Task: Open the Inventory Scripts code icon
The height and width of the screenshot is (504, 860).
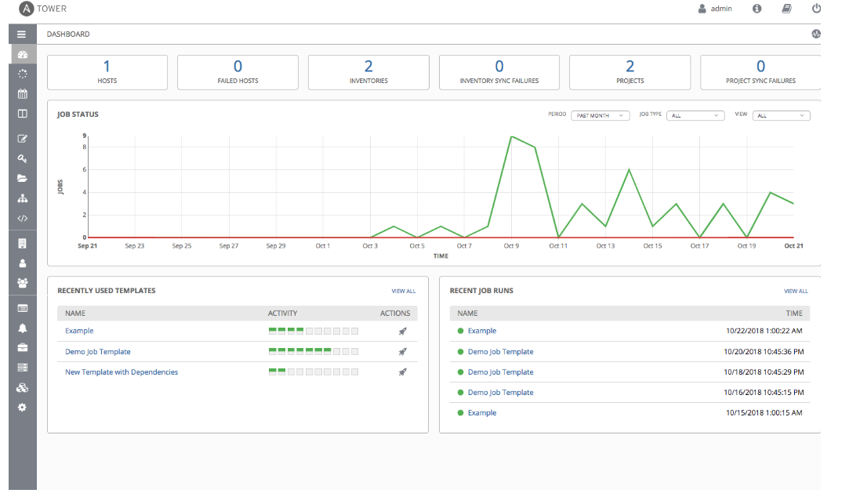Action: coord(23,218)
